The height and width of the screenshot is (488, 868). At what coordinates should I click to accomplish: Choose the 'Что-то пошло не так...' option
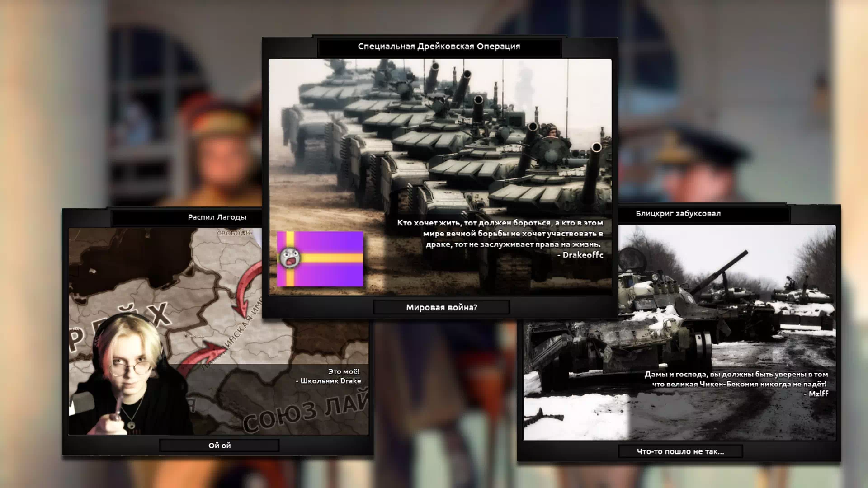(680, 451)
